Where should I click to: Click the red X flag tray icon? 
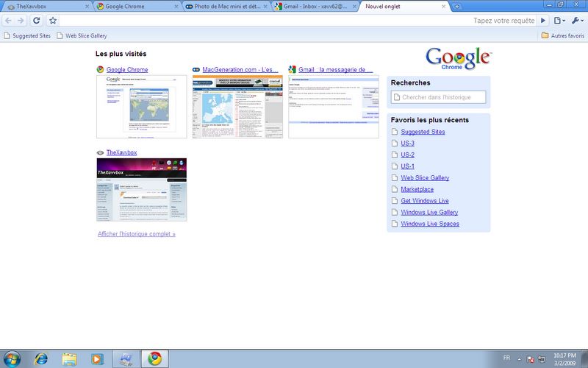pos(530,359)
